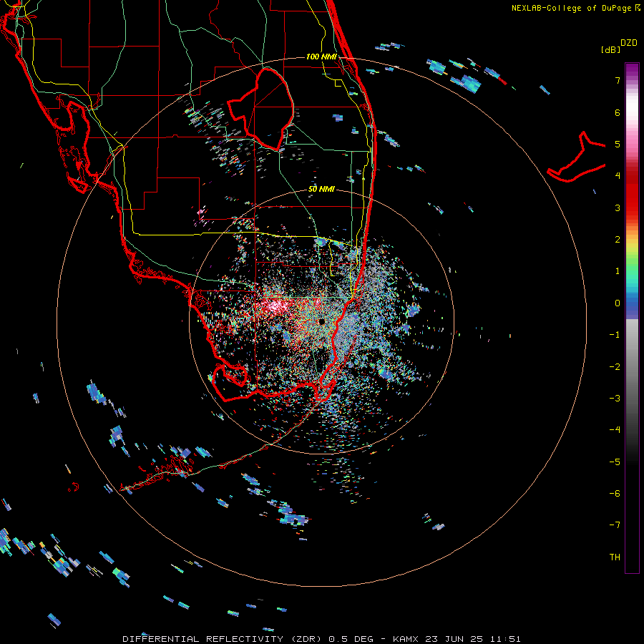
Task: Click the TH threshold label on scale
Action: 615,557
